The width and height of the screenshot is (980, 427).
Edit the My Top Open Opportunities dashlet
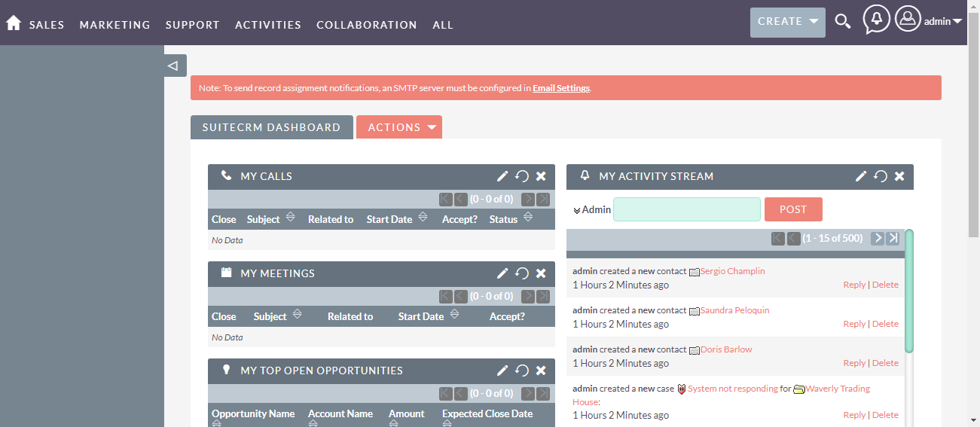coord(502,371)
